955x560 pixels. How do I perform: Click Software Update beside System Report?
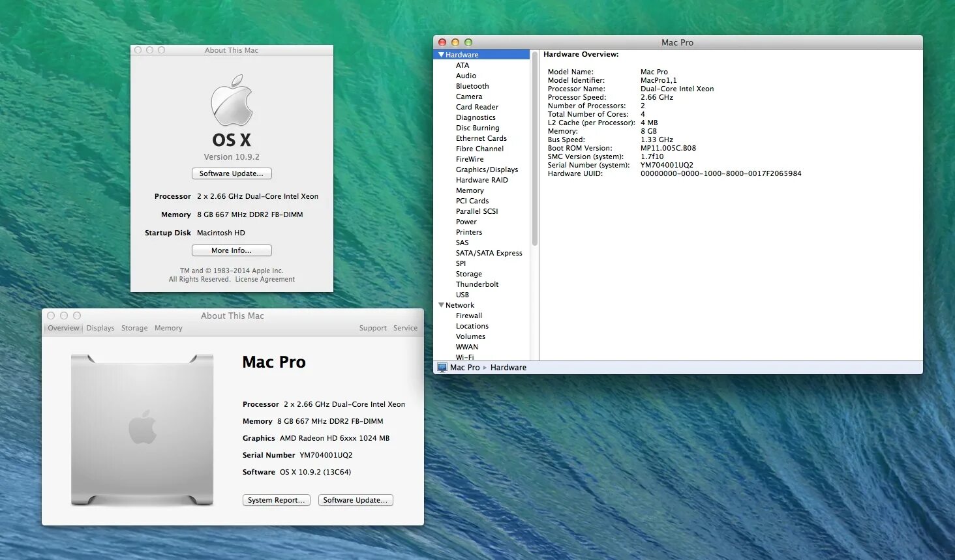[356, 500]
